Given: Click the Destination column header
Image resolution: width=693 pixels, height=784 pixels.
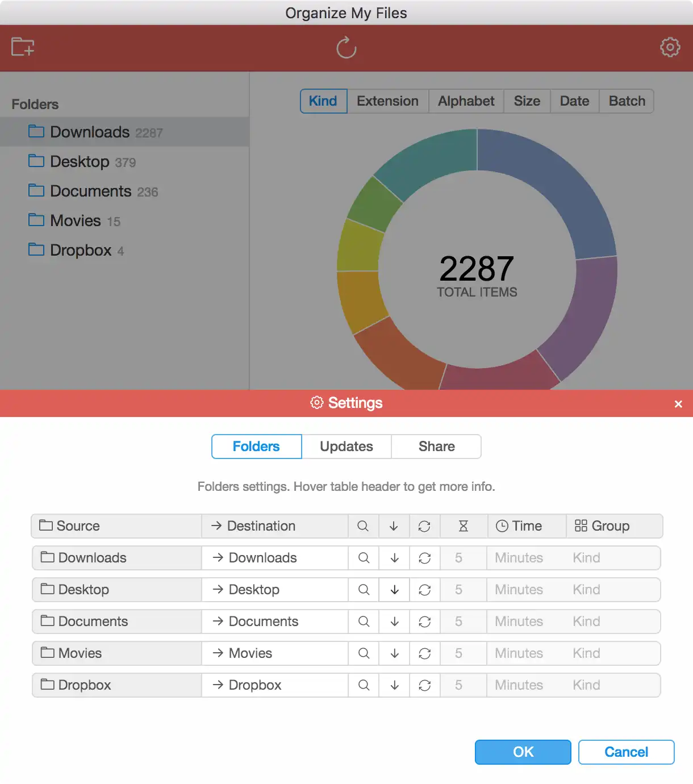Looking at the screenshot, I should (x=275, y=526).
